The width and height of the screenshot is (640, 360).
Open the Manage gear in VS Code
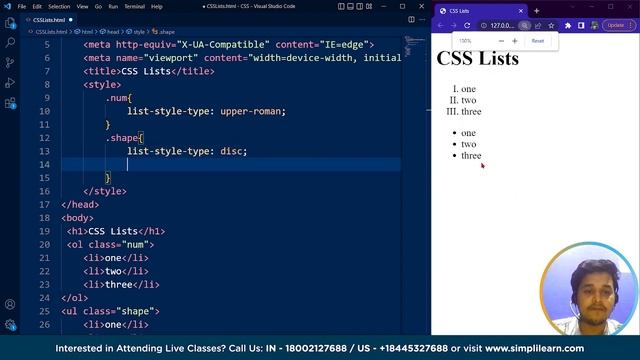(10, 324)
